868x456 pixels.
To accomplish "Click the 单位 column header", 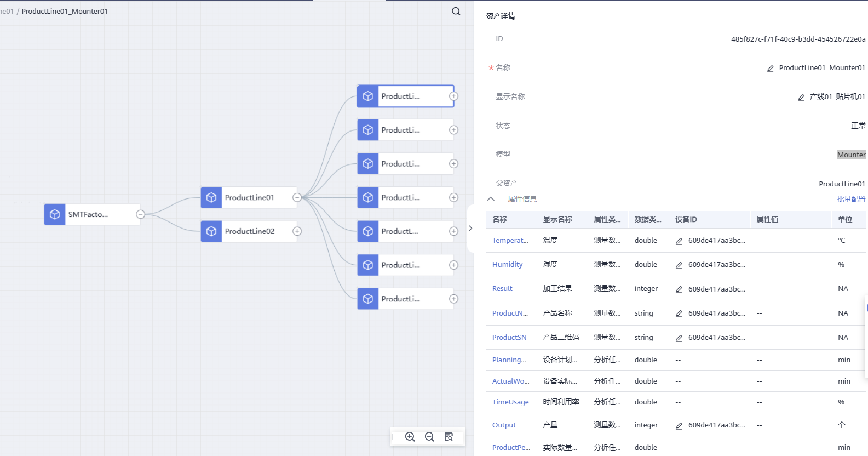I will 845,219.
